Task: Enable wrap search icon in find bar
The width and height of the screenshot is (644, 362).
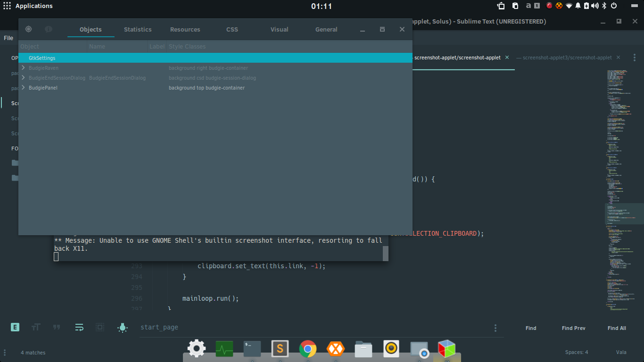Action: tap(79, 327)
